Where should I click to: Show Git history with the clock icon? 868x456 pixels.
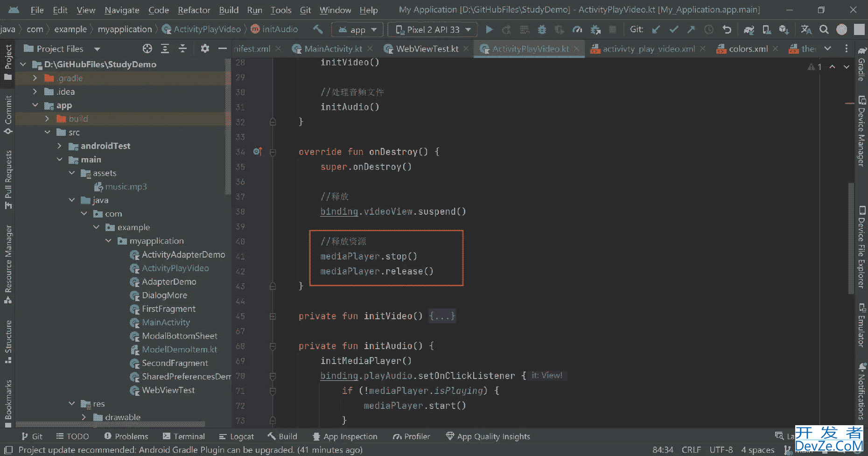pos(709,29)
